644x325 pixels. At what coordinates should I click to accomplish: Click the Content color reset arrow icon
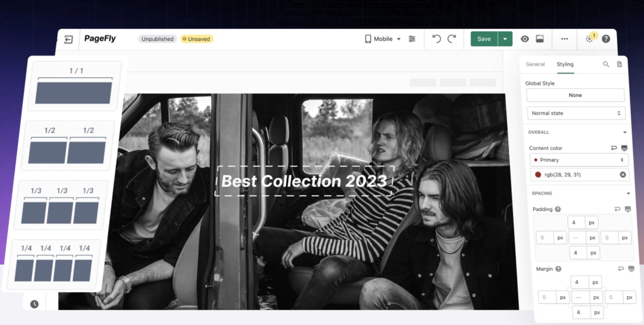(614, 148)
